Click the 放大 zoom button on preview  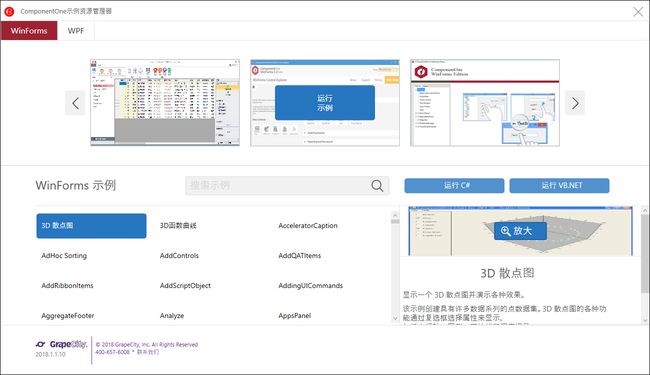click(520, 231)
